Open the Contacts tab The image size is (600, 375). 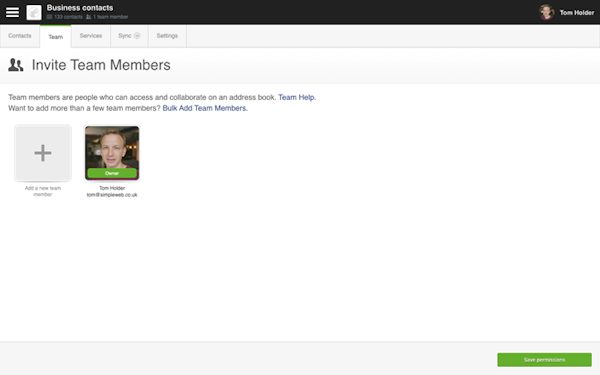20,36
